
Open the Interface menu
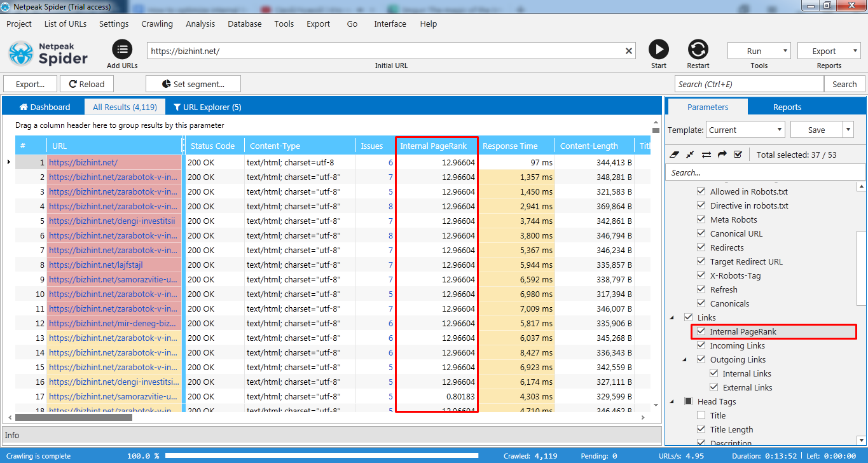point(390,24)
